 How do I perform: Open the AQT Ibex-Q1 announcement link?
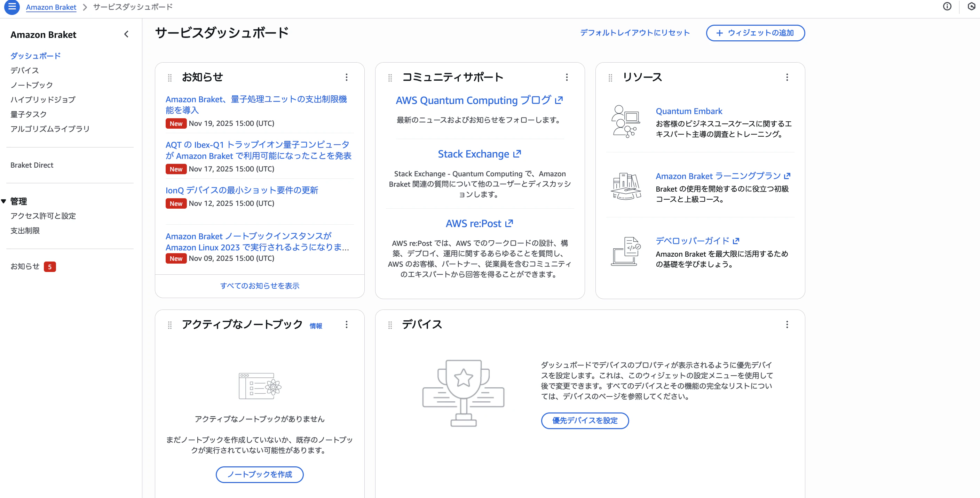[258, 150]
